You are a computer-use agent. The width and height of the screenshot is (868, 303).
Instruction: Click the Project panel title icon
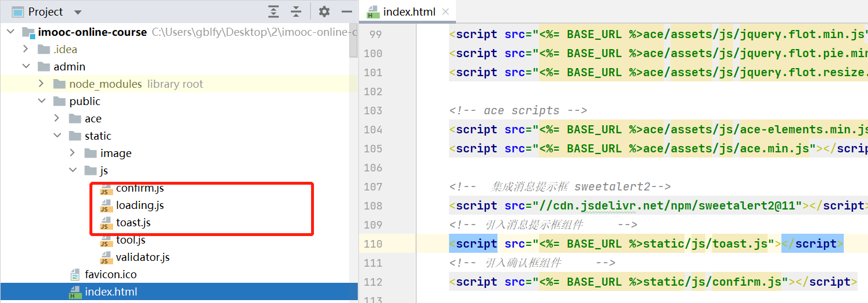pos(18,12)
